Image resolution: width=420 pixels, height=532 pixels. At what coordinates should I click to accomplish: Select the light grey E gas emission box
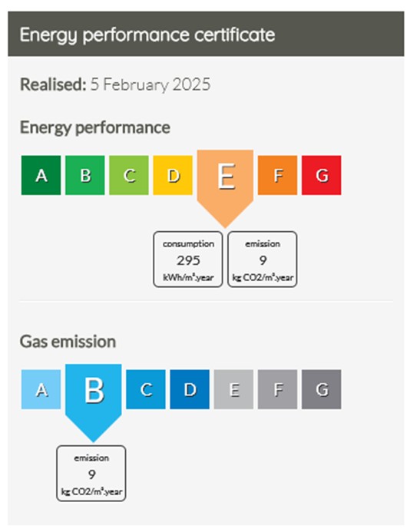[233, 389]
